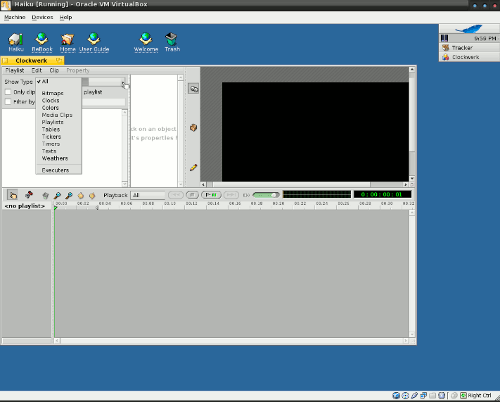
Task: Click the play button with green indicator
Action: tap(211, 195)
